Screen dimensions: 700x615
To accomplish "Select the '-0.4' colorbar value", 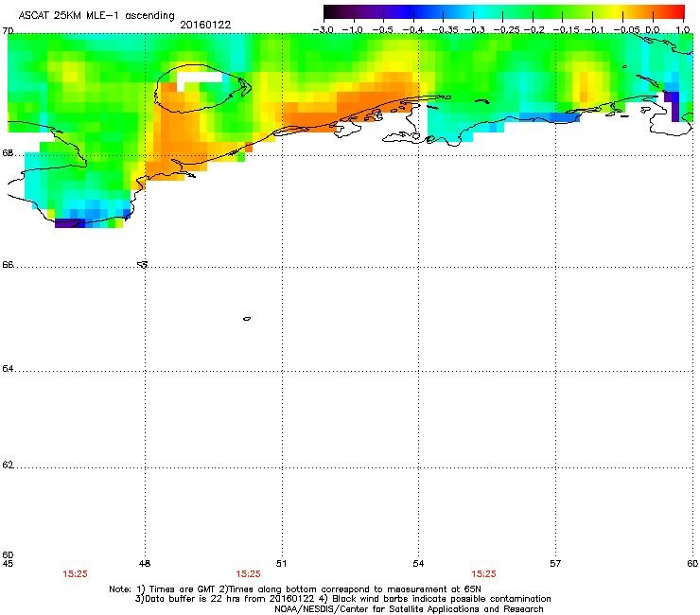I will pos(413,30).
